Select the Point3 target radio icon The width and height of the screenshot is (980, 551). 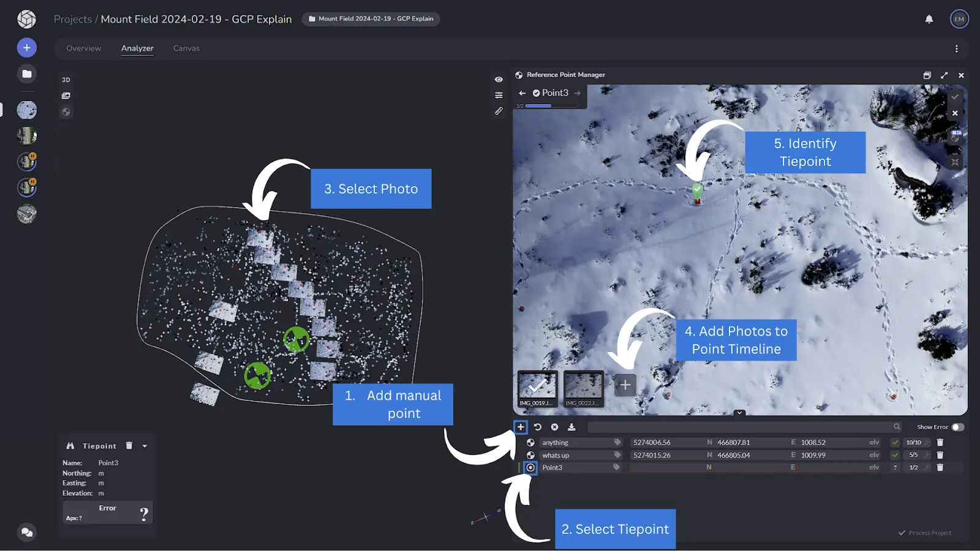click(x=530, y=468)
